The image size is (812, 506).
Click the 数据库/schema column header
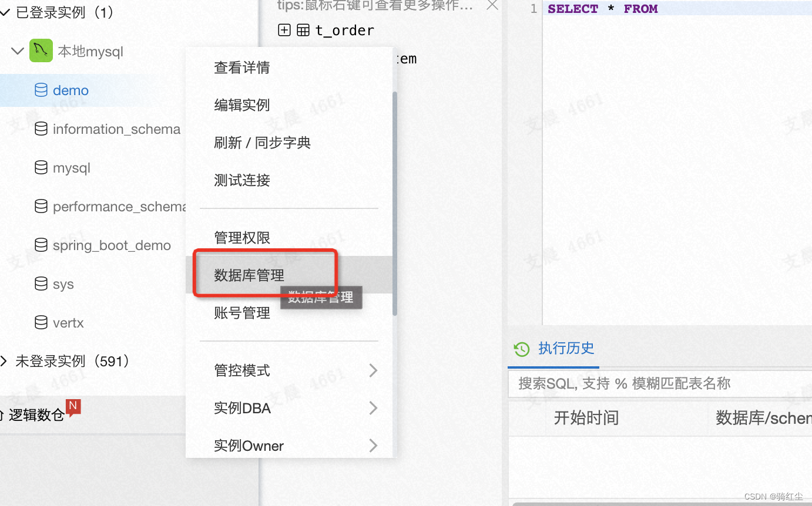[764, 418]
